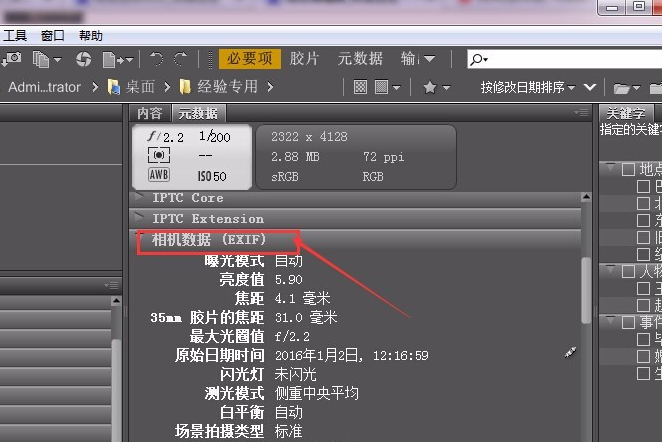This screenshot has height=442, width=662.
Task: Open the 窗口 menu
Action: (x=53, y=35)
